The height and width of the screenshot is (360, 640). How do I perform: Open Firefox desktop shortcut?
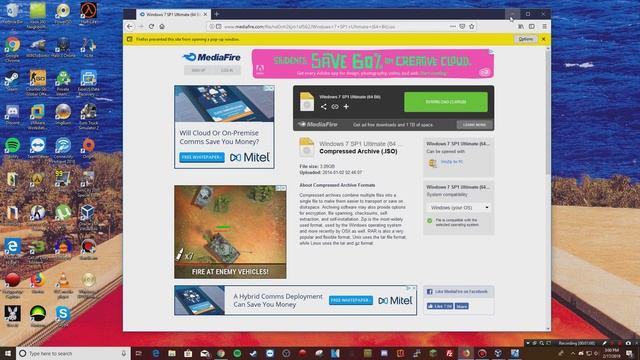[38, 282]
